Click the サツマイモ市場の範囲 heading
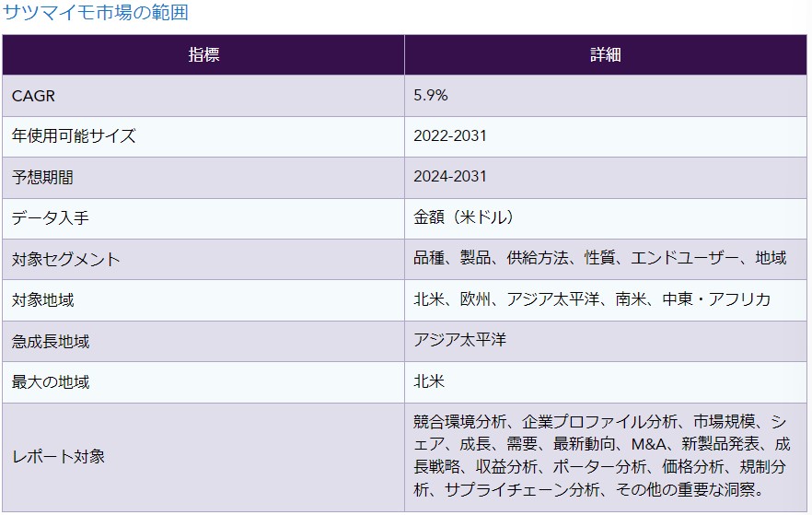The width and height of the screenshot is (812, 515). click(96, 12)
